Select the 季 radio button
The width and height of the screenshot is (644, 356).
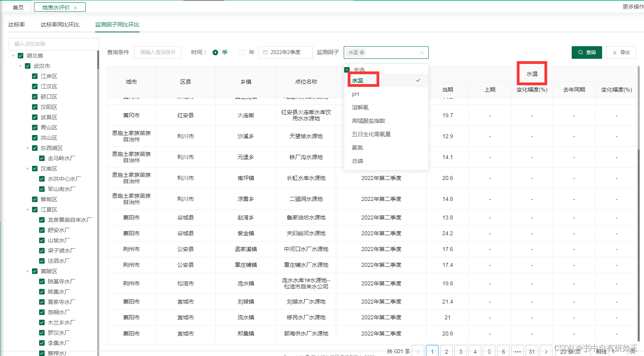tap(215, 52)
